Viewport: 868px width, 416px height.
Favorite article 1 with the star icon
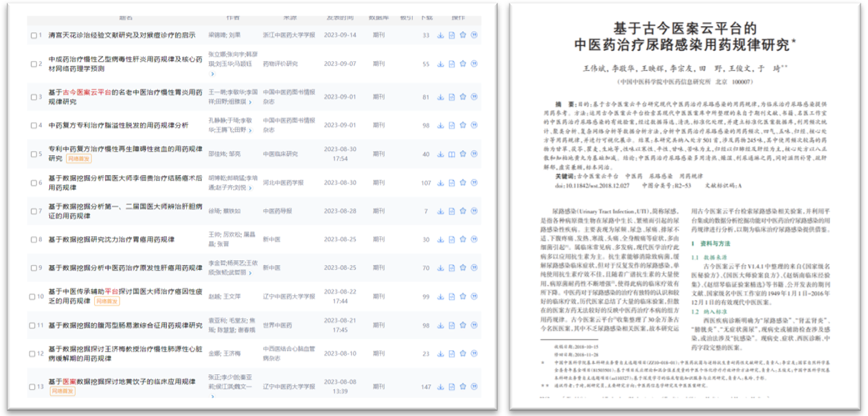pos(463,35)
